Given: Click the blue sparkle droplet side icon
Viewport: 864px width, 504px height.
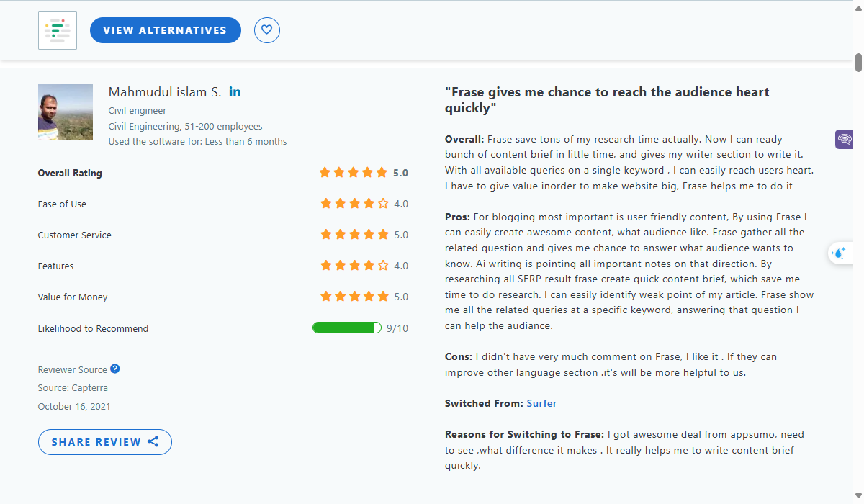Looking at the screenshot, I should (839, 253).
